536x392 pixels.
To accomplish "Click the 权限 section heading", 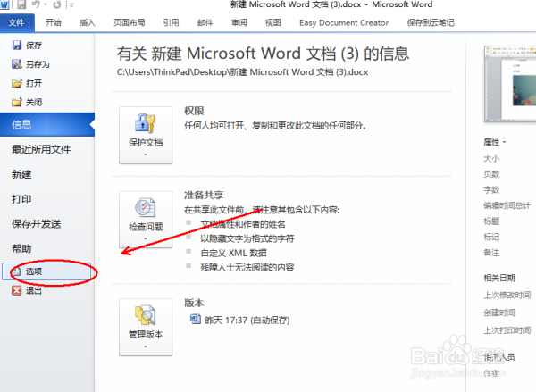I will [x=194, y=111].
